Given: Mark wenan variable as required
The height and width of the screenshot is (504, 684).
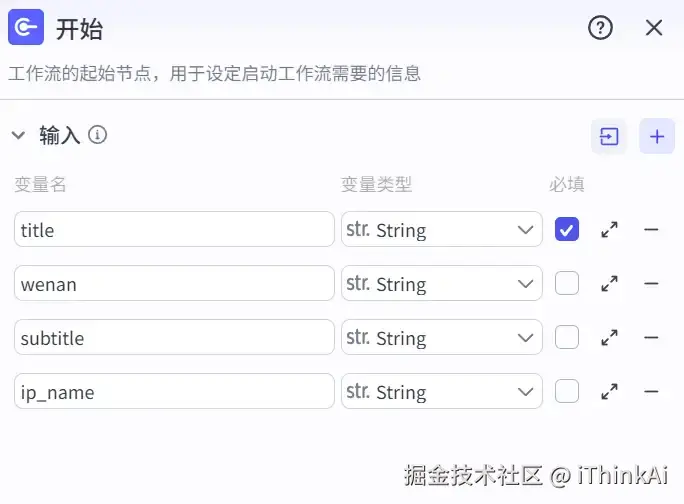Looking at the screenshot, I should [567, 284].
